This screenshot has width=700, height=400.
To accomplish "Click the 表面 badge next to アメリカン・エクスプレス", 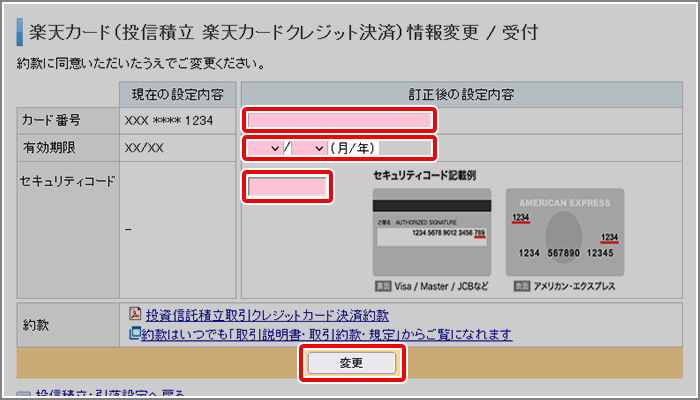I will (x=521, y=286).
